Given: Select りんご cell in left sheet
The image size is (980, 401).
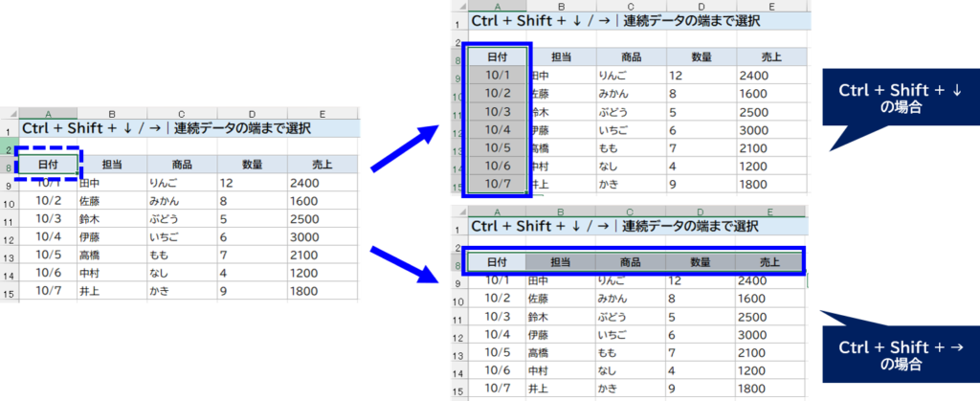Looking at the screenshot, I should click(x=182, y=183).
